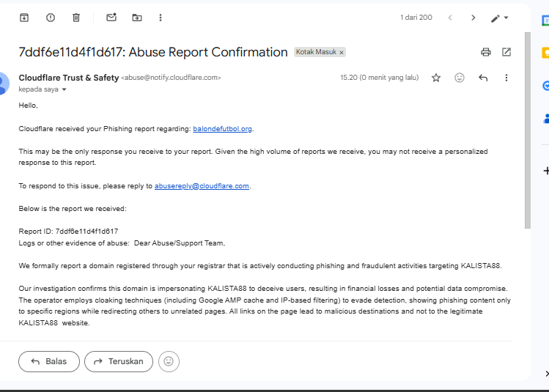Open the balondefutbol.org link
The width and height of the screenshot is (549, 392).
coord(222,129)
